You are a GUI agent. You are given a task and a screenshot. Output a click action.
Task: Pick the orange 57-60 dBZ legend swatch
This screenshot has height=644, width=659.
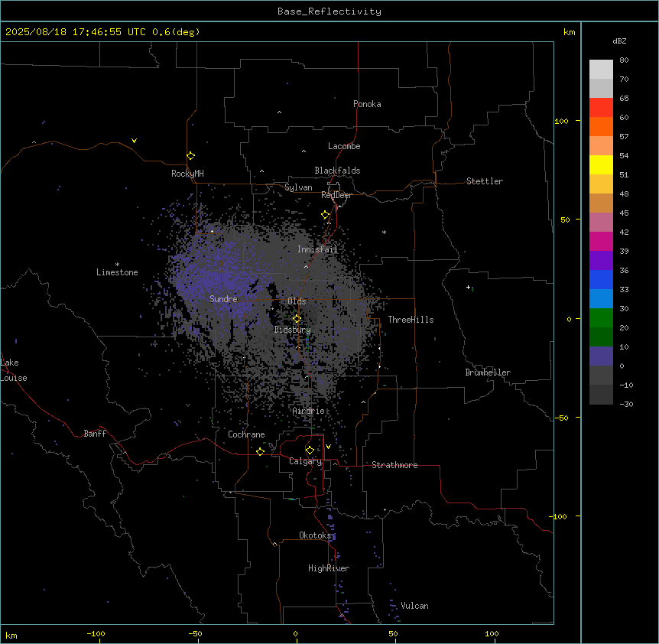(601, 126)
